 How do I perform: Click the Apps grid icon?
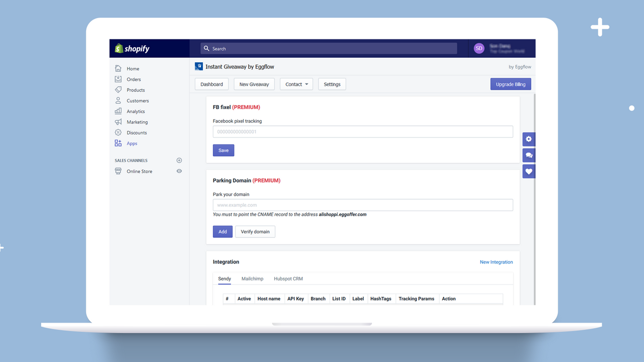tap(118, 143)
